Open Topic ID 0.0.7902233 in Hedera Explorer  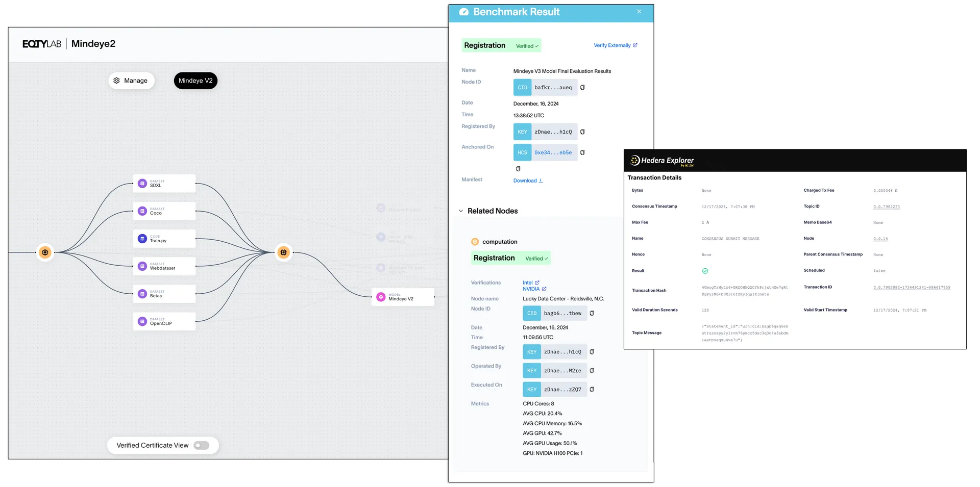point(887,207)
